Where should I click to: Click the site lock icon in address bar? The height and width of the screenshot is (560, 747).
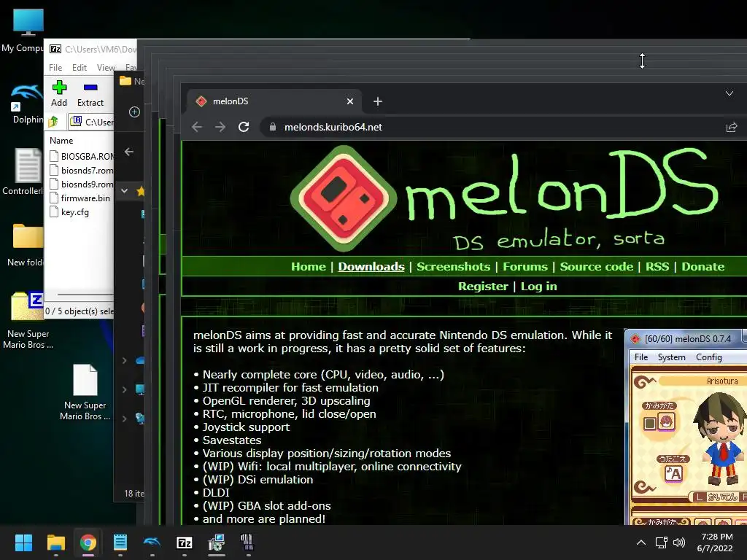[273, 127]
